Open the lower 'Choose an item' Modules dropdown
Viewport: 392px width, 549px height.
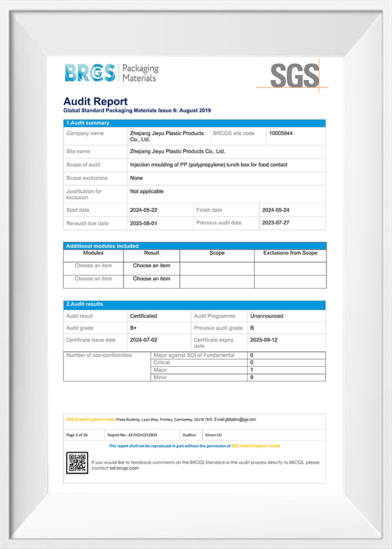point(93,279)
